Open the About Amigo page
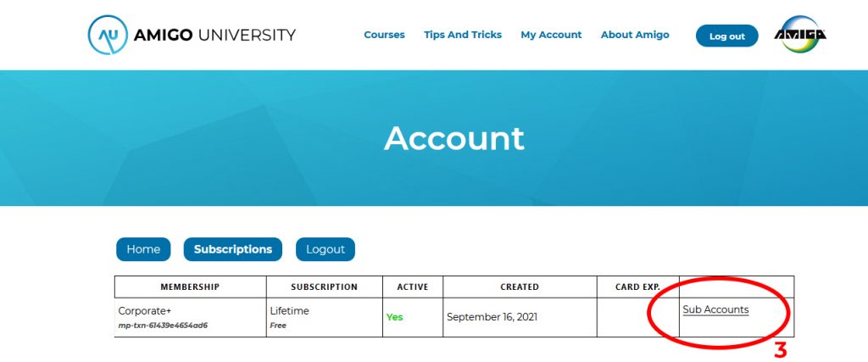 click(x=635, y=35)
